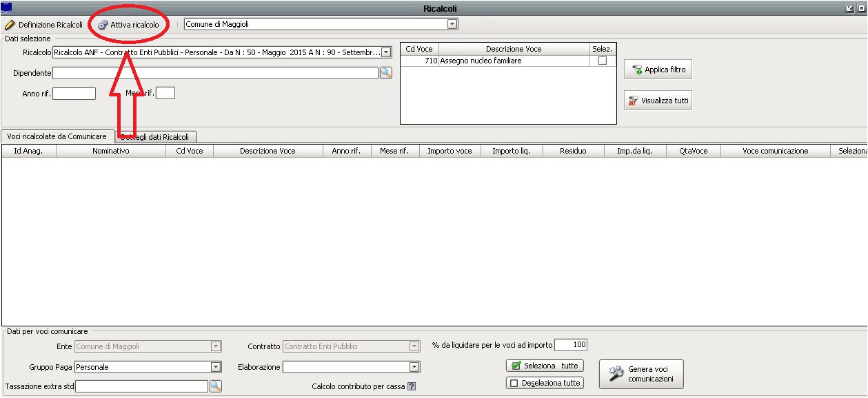
Task: Click Attiva ricalcolo gears button
Action: coord(128,25)
